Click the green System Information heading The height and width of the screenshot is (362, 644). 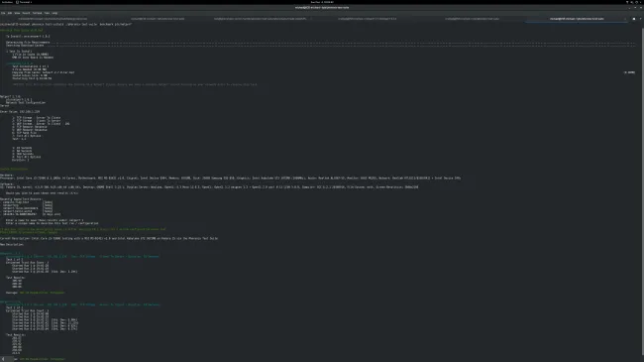pyautogui.click(x=14, y=169)
